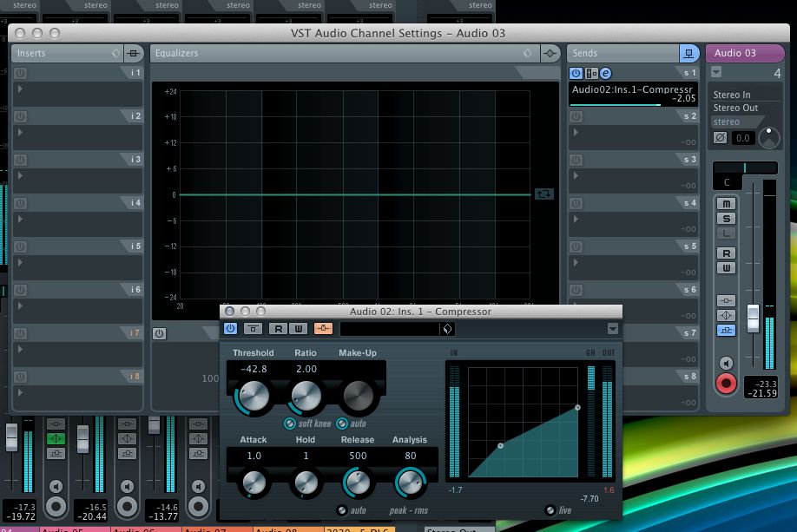Enable the monitor speaker button on Audio 03 strip

click(726, 363)
